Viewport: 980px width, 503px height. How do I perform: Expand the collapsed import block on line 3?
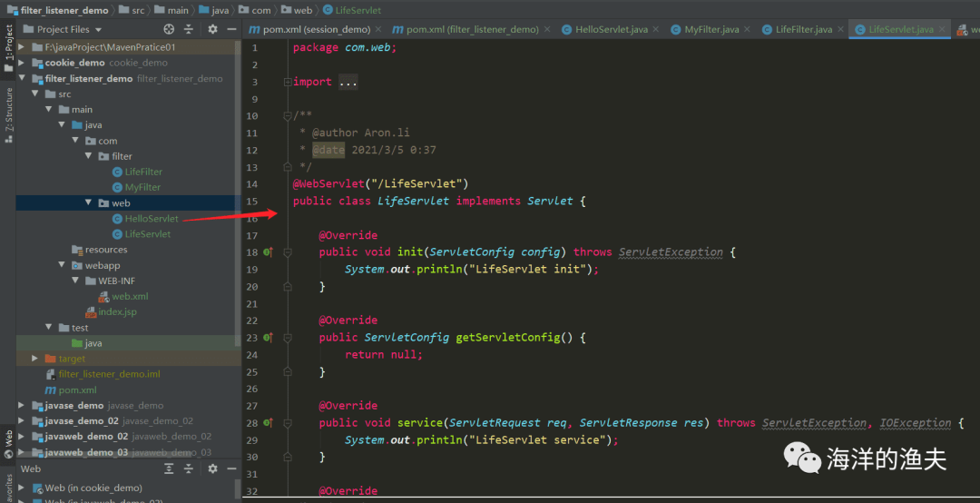pos(288,82)
